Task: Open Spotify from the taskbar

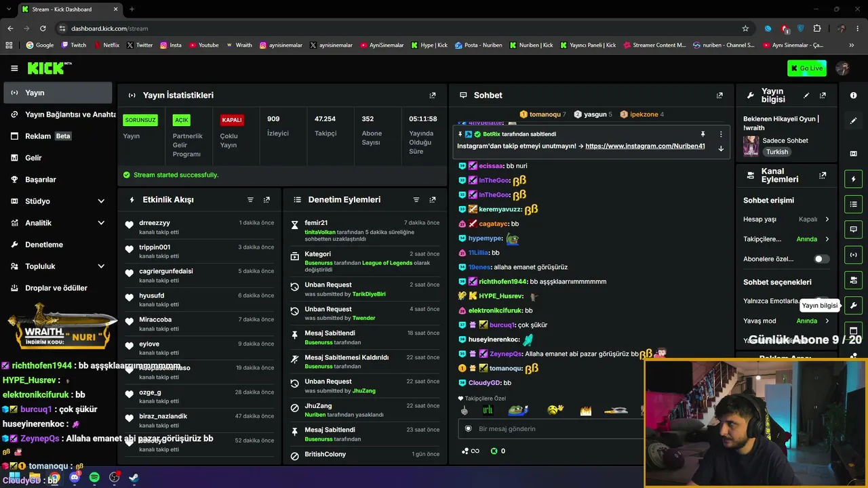Action: point(94,478)
